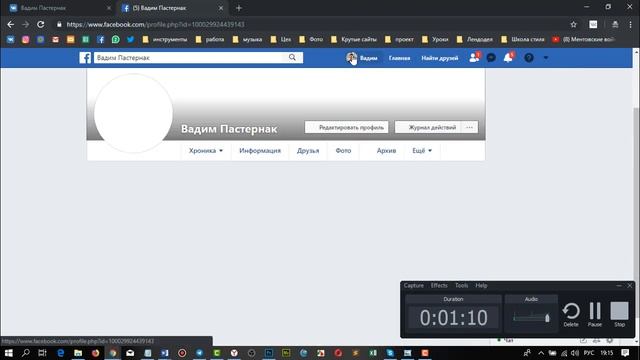The height and width of the screenshot is (360, 640).
Task: Open the Информация profile tab
Action: (260, 151)
